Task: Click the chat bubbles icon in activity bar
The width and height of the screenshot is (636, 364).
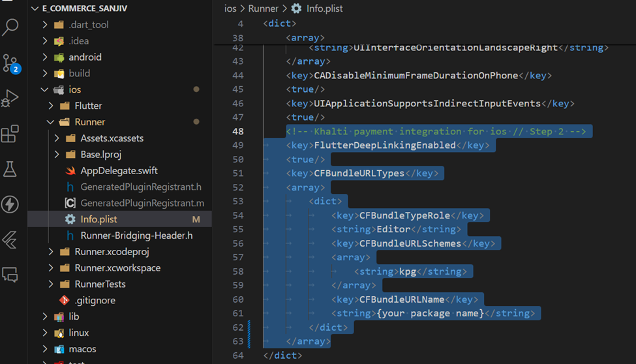Action: coord(10,275)
